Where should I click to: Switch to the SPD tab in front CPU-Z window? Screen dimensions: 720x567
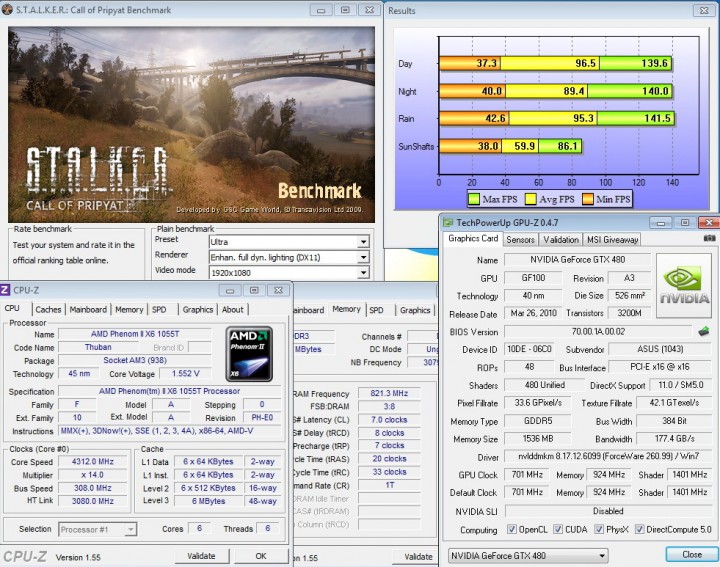(x=159, y=309)
